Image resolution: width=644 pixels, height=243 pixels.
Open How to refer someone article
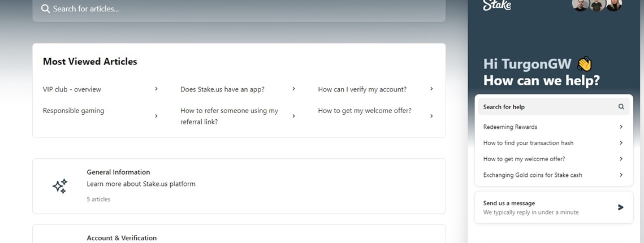[229, 116]
